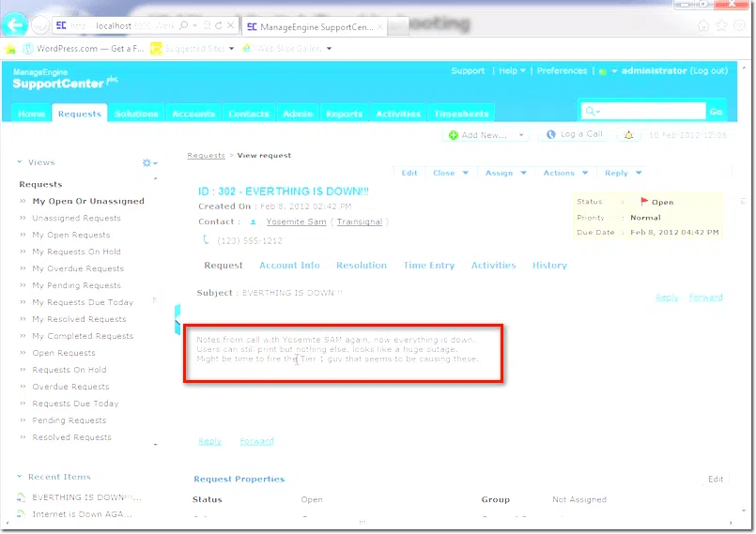The width and height of the screenshot is (756, 534).
Task: Click the green status icon beside administrator
Action: [602, 72]
